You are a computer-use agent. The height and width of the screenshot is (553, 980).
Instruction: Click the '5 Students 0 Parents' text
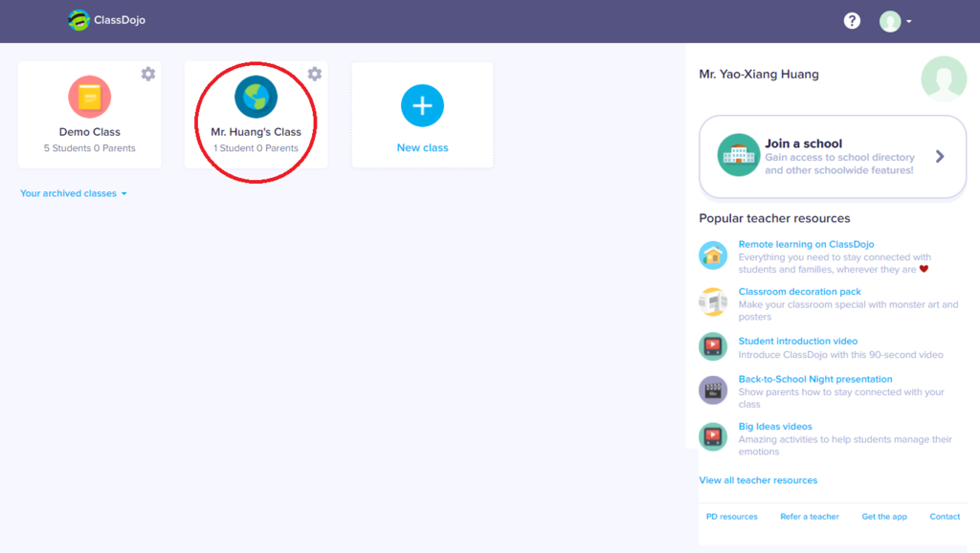pos(89,148)
